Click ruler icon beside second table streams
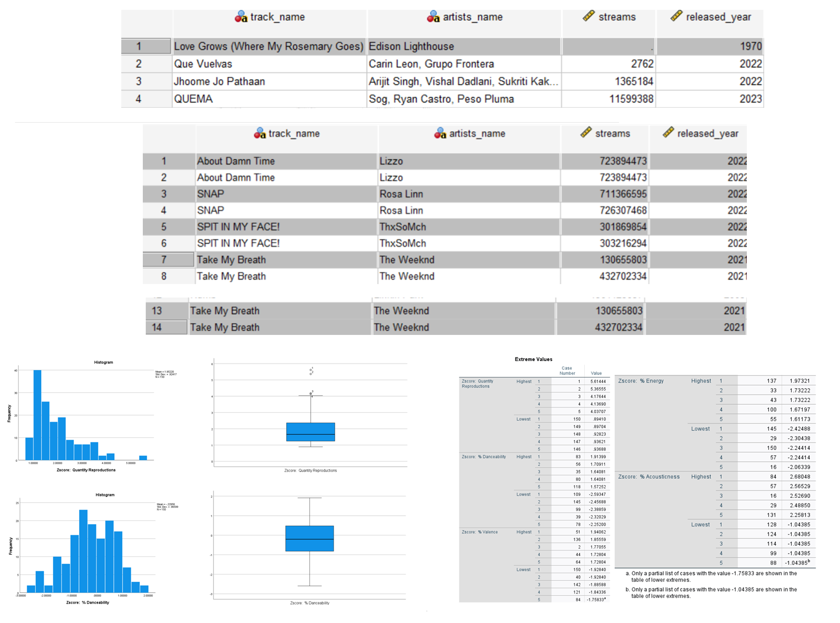The image size is (840, 623). [586, 133]
